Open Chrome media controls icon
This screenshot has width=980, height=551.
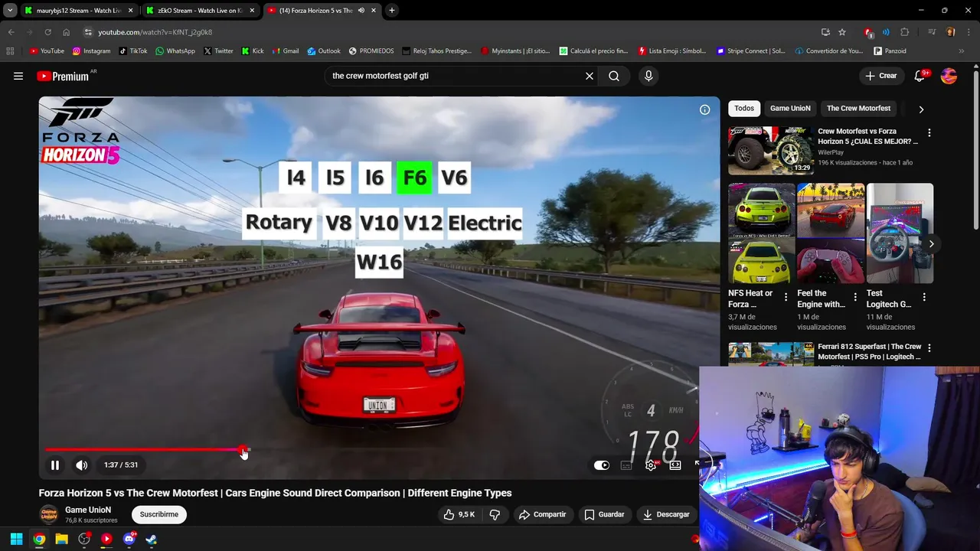pyautogui.click(x=932, y=32)
